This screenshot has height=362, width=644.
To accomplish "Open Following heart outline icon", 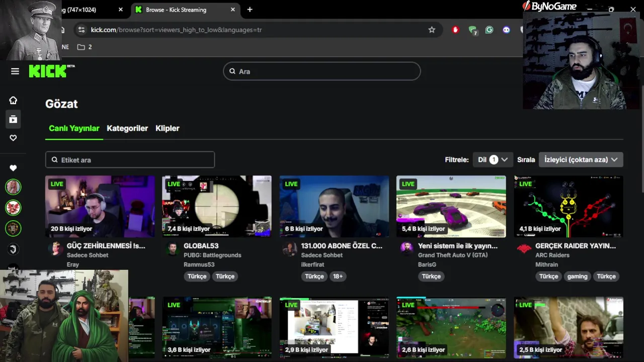I will tap(13, 138).
